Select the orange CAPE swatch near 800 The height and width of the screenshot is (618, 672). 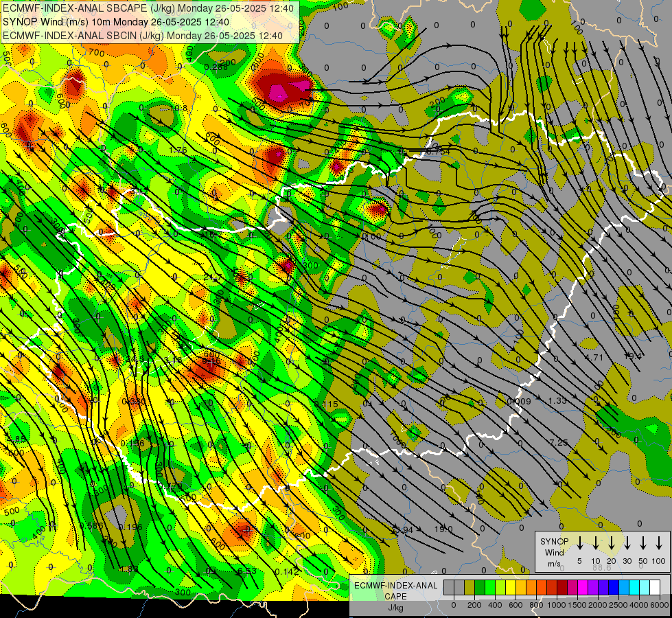coord(531,587)
